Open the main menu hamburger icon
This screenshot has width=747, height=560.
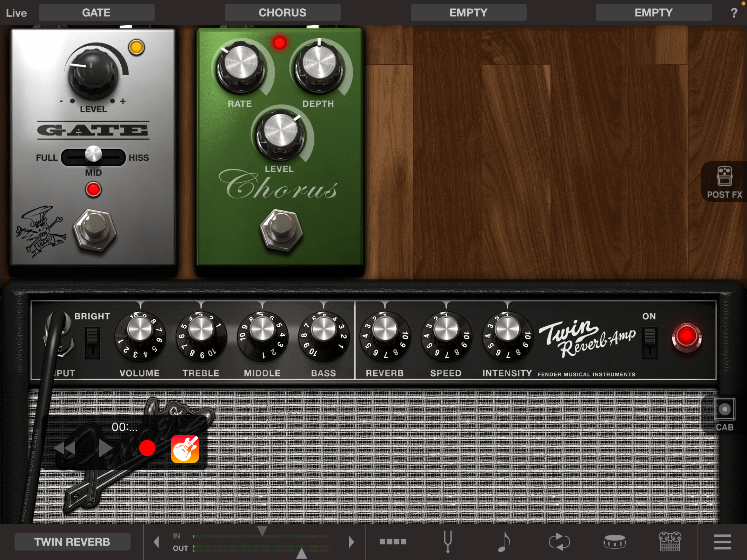click(722, 542)
